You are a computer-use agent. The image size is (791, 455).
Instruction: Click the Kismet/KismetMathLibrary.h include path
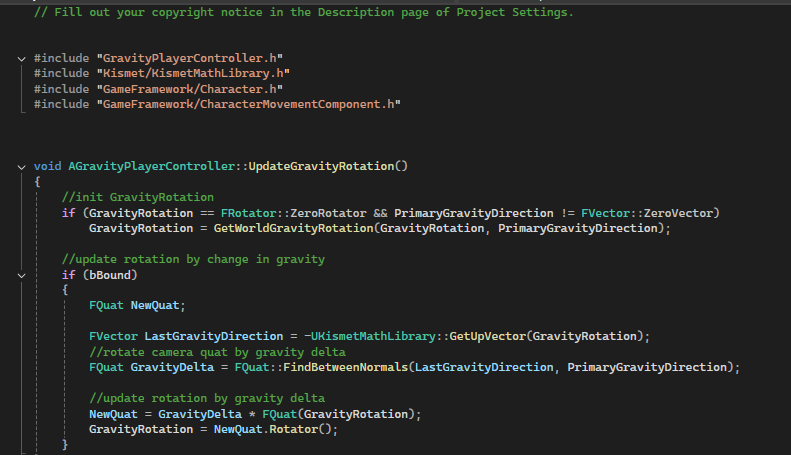tap(193, 73)
